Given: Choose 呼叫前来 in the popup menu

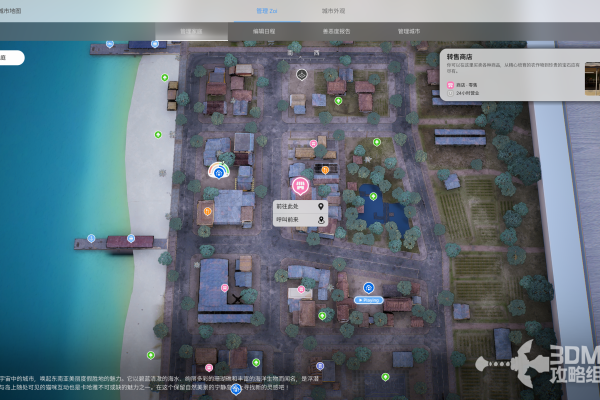Looking at the screenshot, I should tap(300, 220).
